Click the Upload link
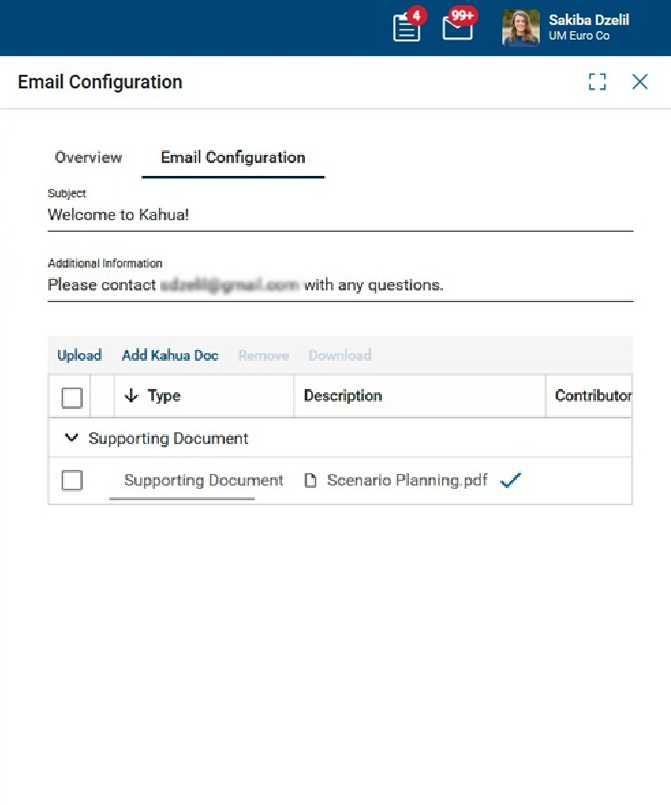The width and height of the screenshot is (671, 805). 79,355
